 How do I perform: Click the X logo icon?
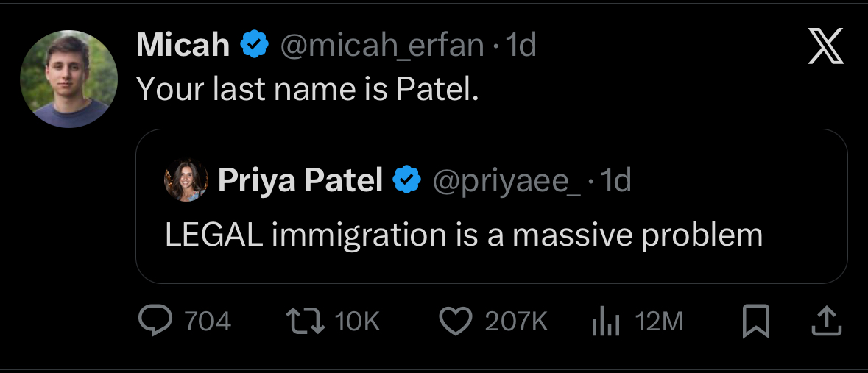[826, 50]
